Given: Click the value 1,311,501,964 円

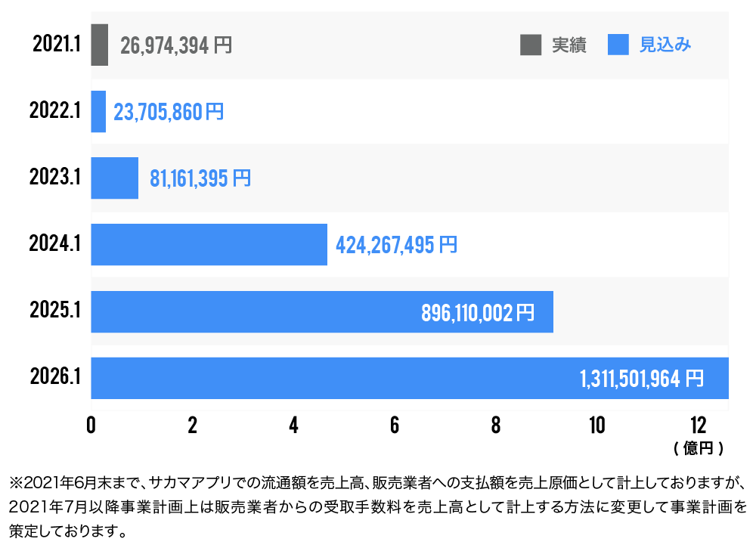Looking at the screenshot, I should 642,379.
